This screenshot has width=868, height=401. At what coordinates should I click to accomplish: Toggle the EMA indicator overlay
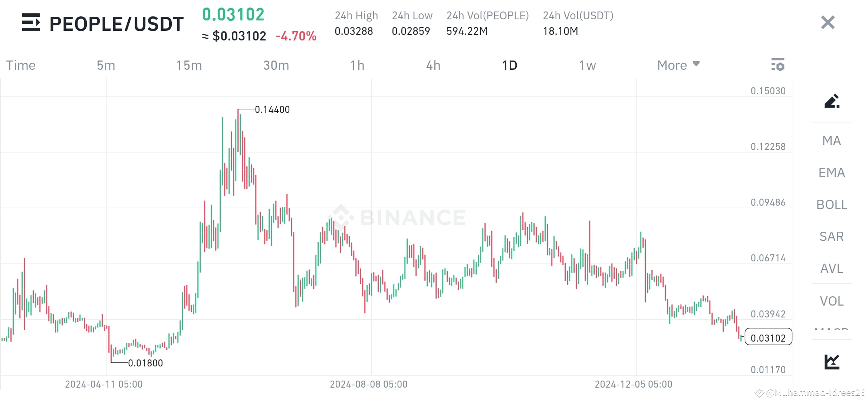tap(831, 173)
